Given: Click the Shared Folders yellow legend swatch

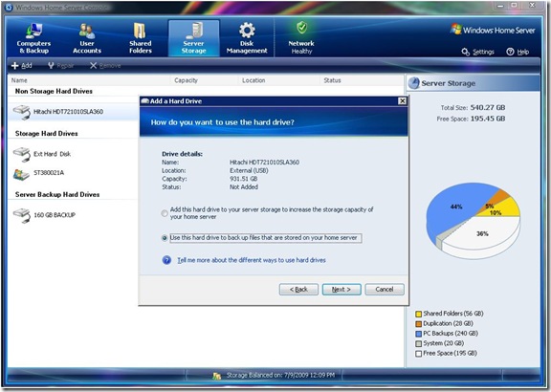Looking at the screenshot, I should coord(418,314).
